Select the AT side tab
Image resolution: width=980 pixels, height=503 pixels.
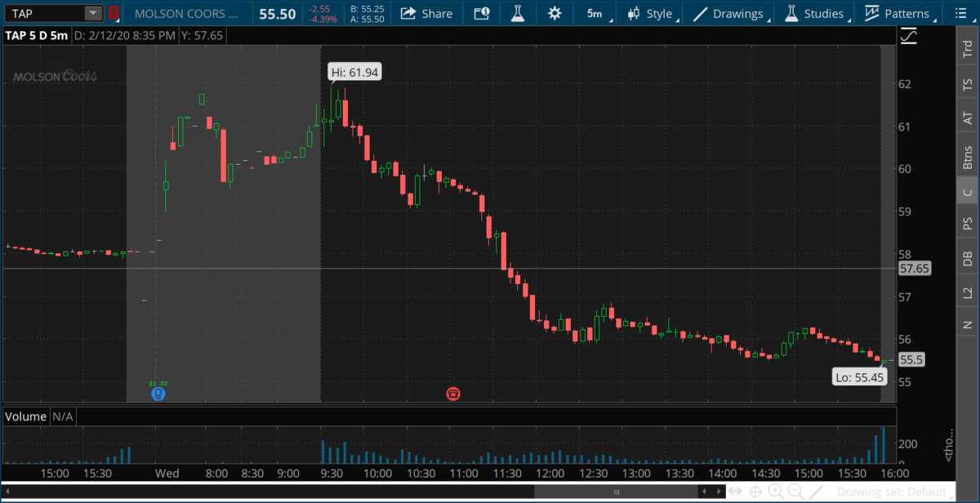click(968, 118)
